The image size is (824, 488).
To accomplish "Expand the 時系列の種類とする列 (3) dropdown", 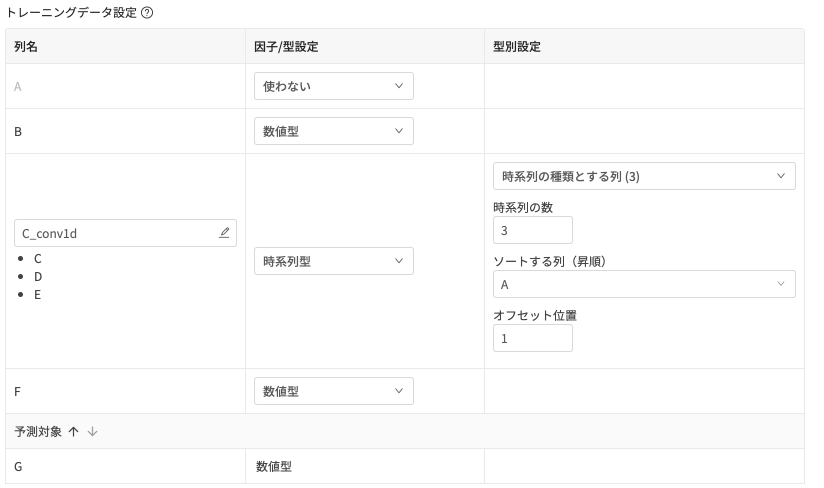I will click(x=644, y=176).
